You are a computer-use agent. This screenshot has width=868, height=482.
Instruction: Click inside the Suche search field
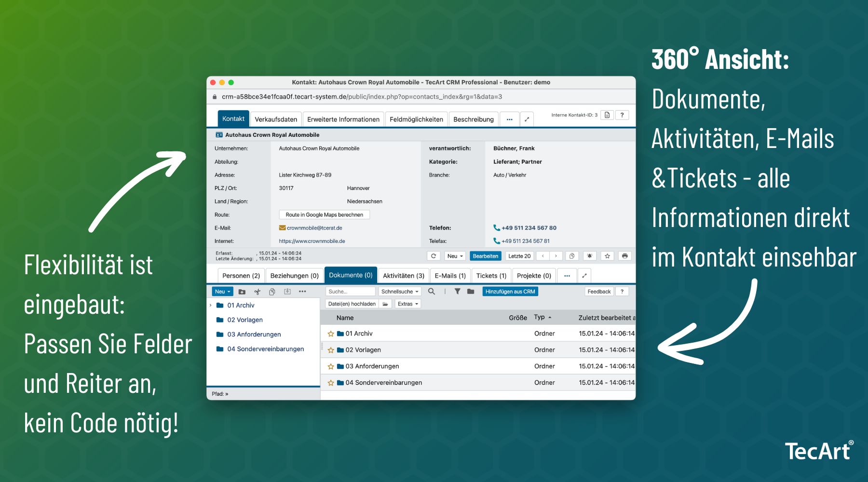pyautogui.click(x=351, y=291)
